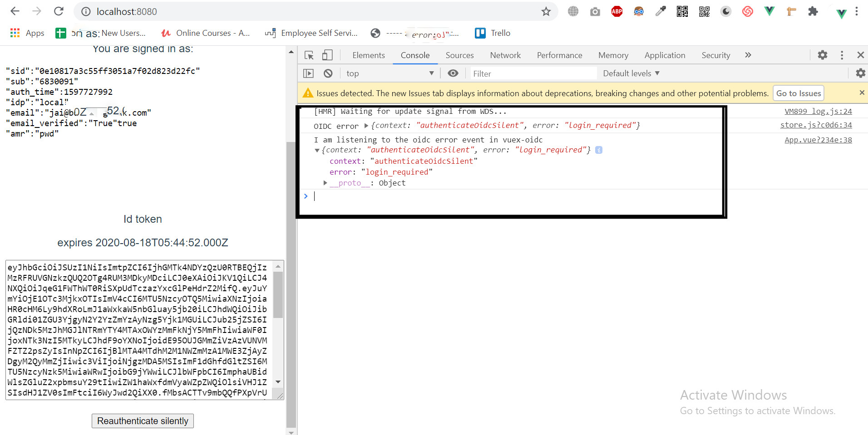Open the Chrome three-dot menu
The image size is (868, 435).
click(857, 11)
